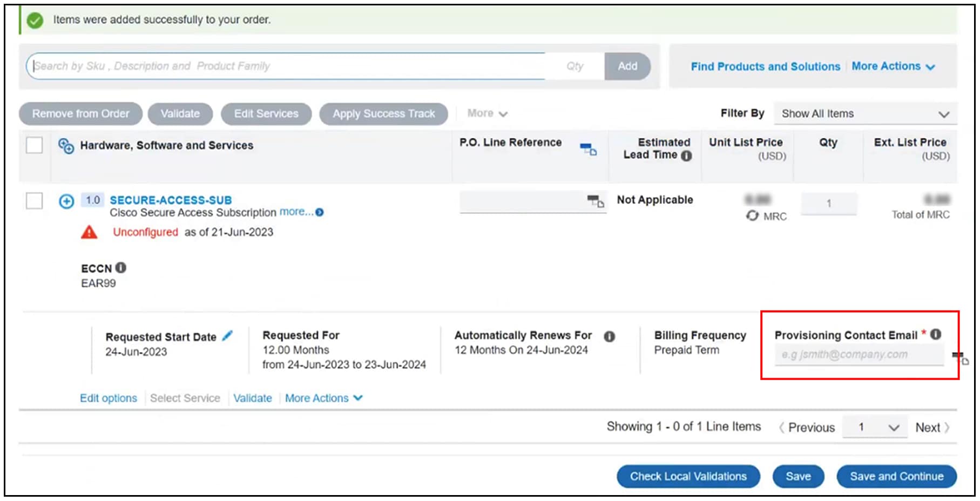The image size is (980, 501).
Task: Open the Filter By Show All Items dropdown
Action: [865, 114]
